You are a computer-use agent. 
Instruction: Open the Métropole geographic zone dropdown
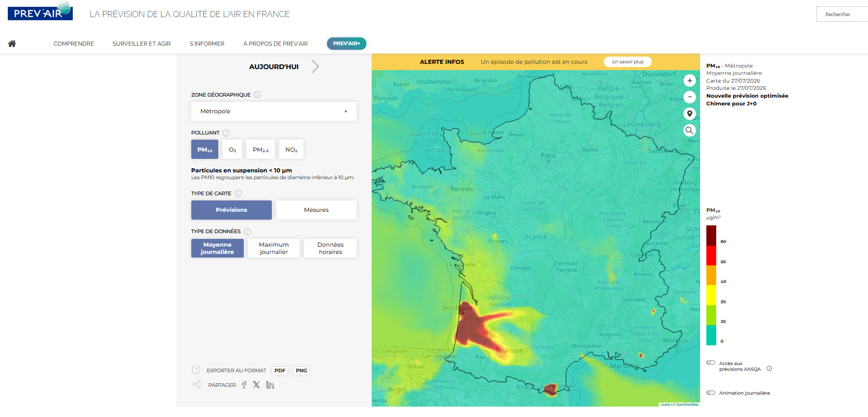pos(274,111)
